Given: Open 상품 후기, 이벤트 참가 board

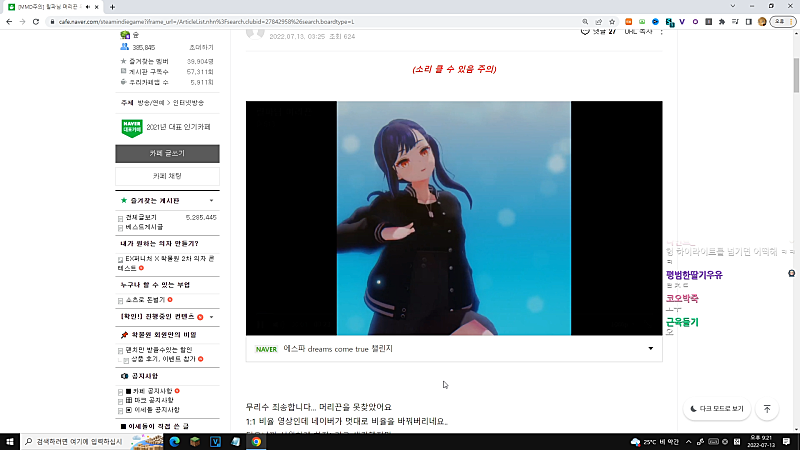Looking at the screenshot, I should click(163, 359).
